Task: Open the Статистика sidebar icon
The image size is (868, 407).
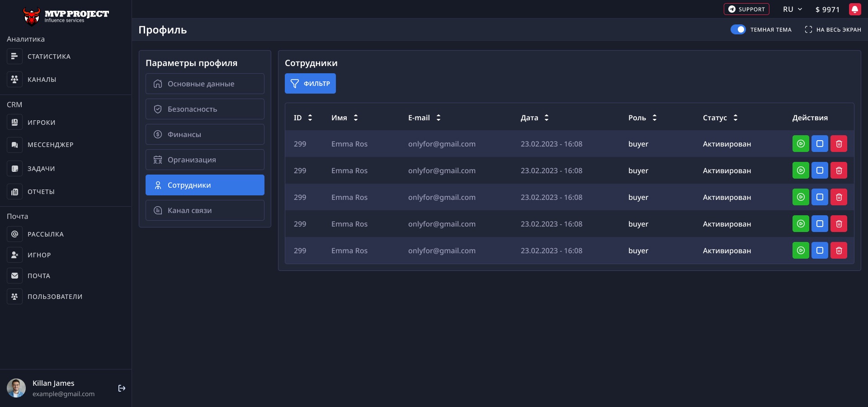Action: (x=14, y=57)
